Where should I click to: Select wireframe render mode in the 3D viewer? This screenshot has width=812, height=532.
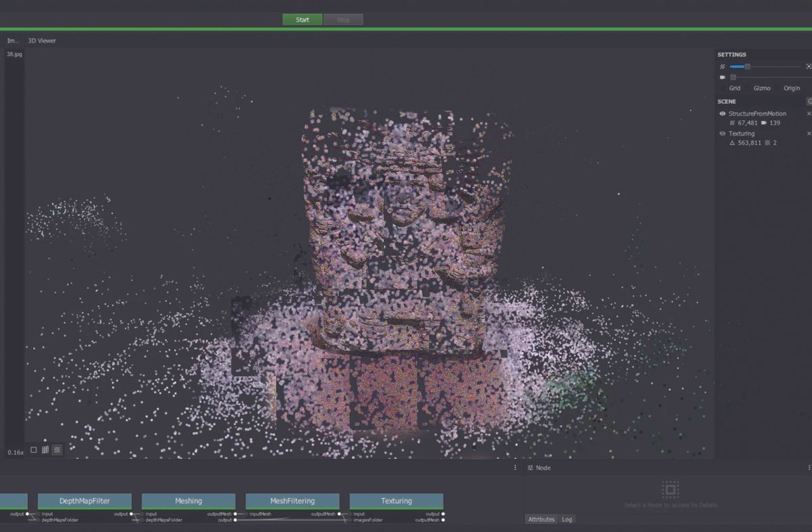pyautogui.click(x=34, y=450)
